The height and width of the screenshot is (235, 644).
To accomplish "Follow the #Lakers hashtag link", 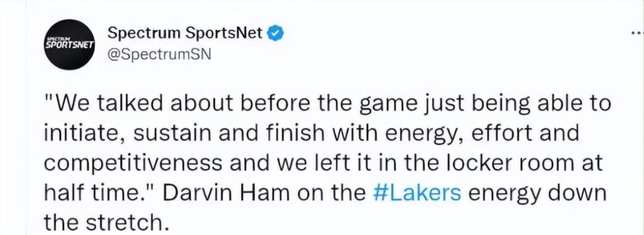I will pyautogui.click(x=418, y=193).
